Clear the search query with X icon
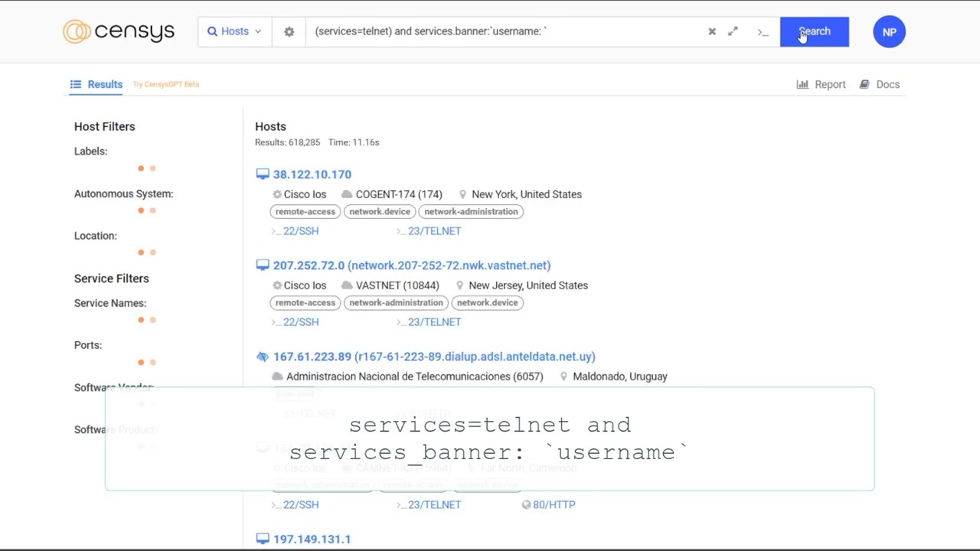980x551 pixels. (712, 31)
